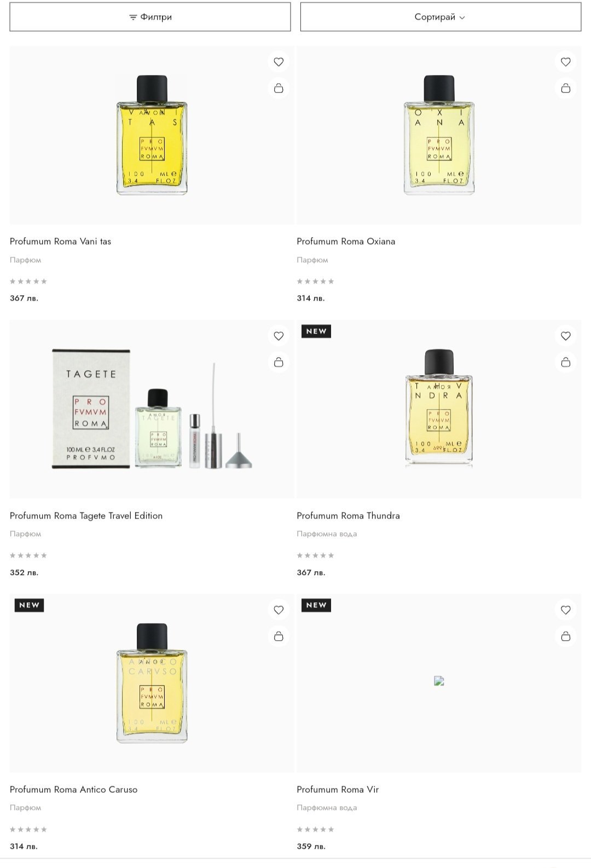The height and width of the screenshot is (868, 591).
Task: Click heart icon on Antico Caruso
Action: click(279, 610)
